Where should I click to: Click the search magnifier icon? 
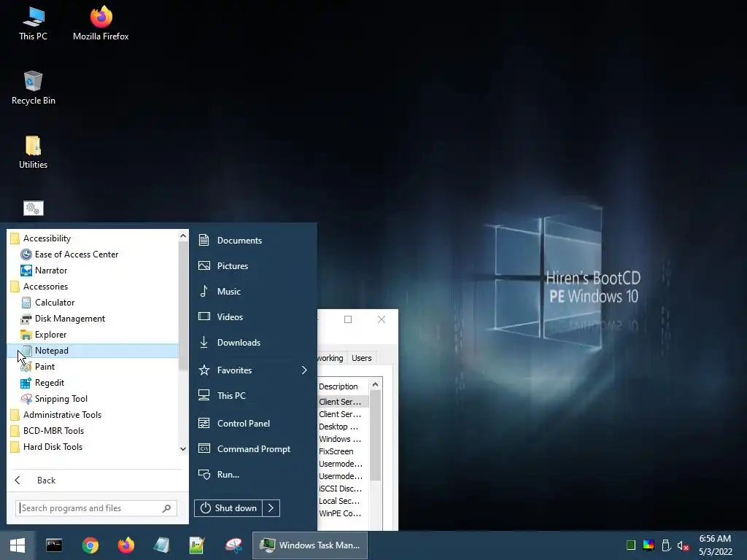pos(167,508)
